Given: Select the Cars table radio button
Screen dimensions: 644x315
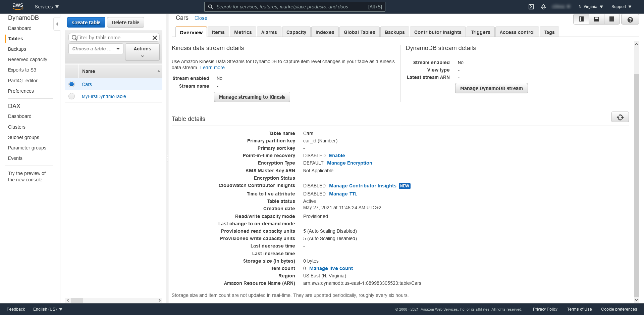Looking at the screenshot, I should tap(71, 84).
